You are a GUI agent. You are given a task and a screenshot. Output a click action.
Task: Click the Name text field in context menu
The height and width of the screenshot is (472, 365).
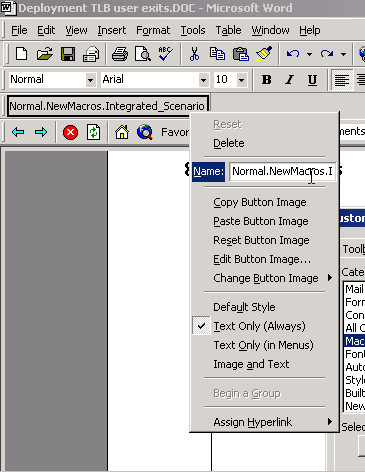pyautogui.click(x=282, y=171)
